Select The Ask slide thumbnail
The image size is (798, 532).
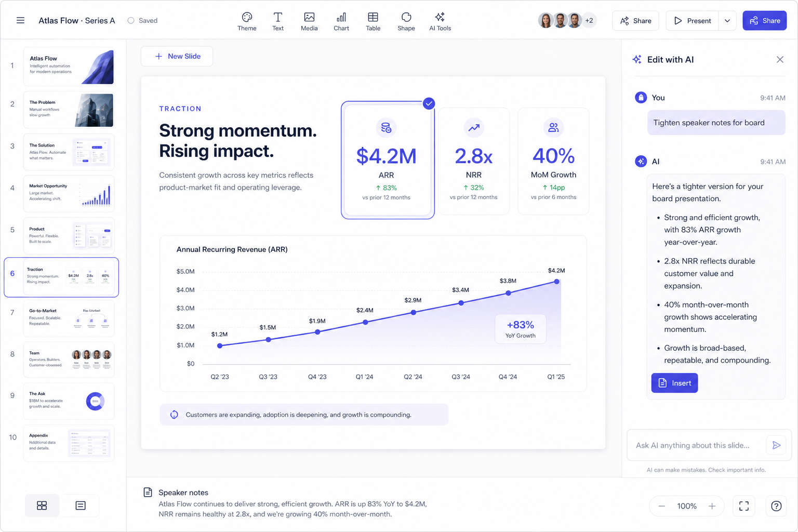point(69,401)
